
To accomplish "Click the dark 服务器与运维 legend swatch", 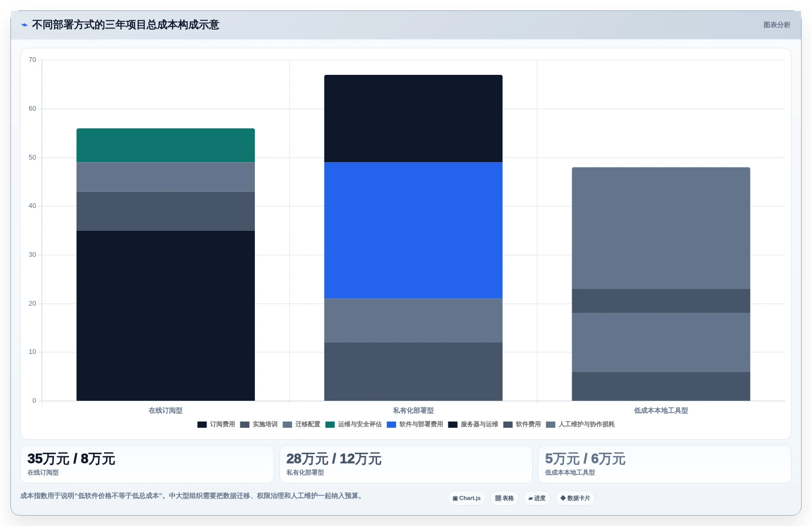I will click(453, 425).
